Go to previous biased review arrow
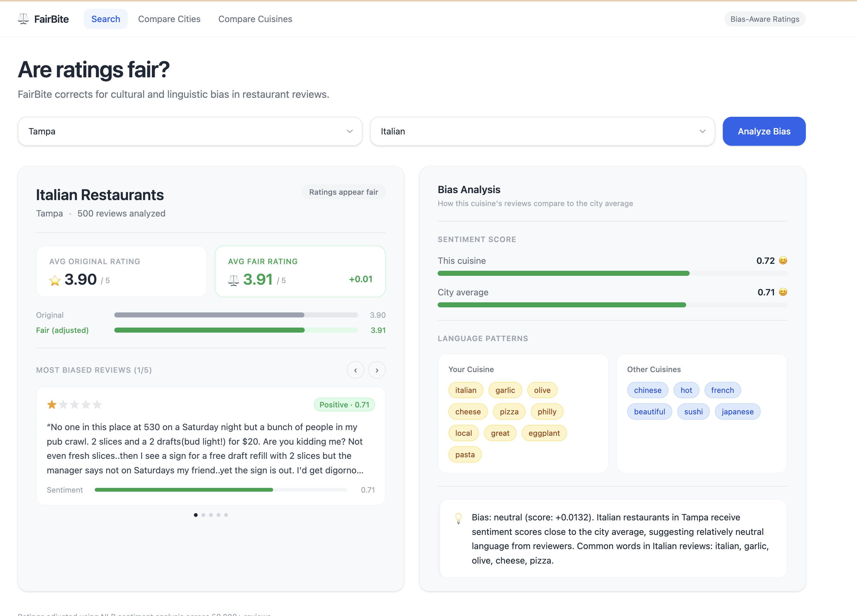The width and height of the screenshot is (857, 616). click(x=355, y=370)
